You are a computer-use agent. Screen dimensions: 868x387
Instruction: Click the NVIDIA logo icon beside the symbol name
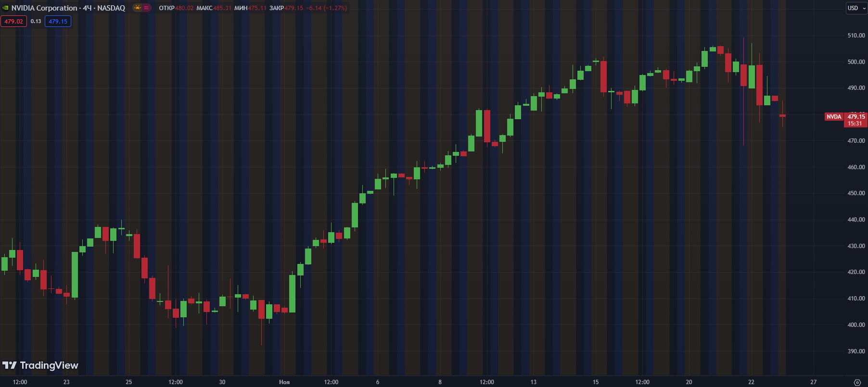6,8
